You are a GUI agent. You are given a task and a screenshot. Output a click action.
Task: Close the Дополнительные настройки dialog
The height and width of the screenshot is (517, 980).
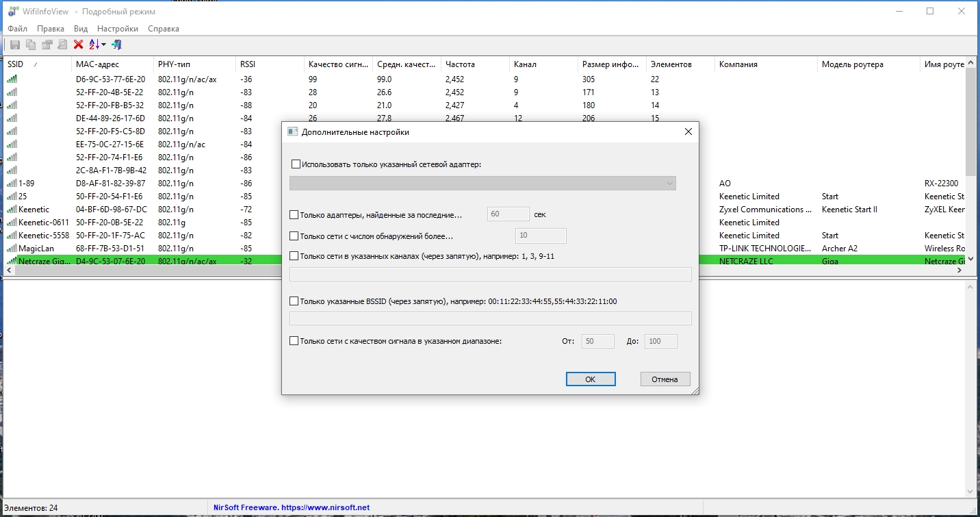tap(688, 131)
